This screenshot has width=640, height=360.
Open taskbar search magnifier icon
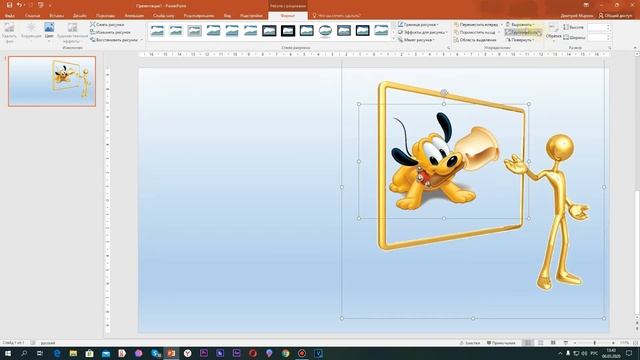24,353
